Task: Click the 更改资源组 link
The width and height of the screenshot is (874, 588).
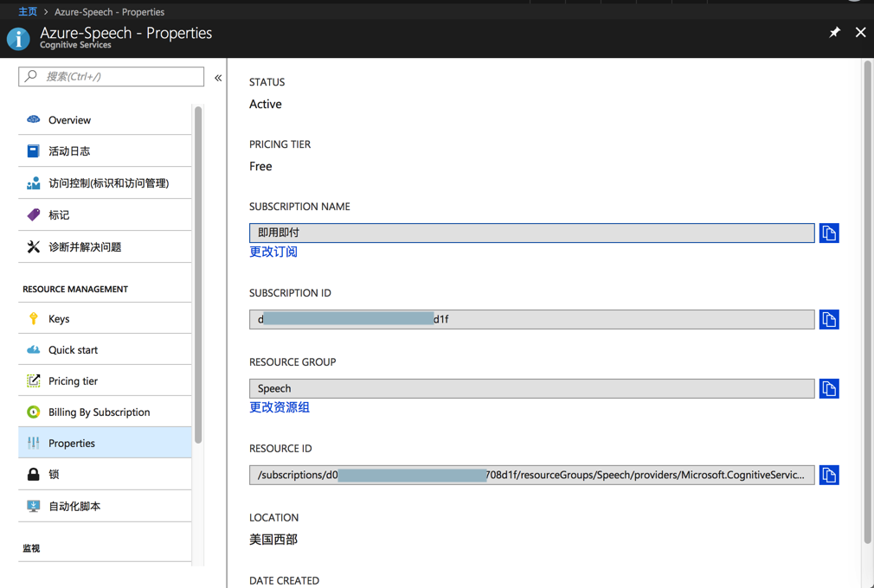Action: [x=280, y=407]
